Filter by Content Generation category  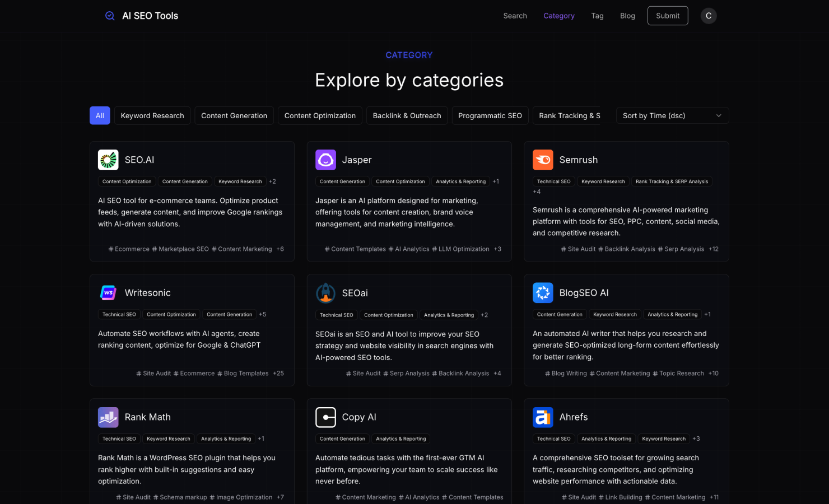tap(234, 115)
